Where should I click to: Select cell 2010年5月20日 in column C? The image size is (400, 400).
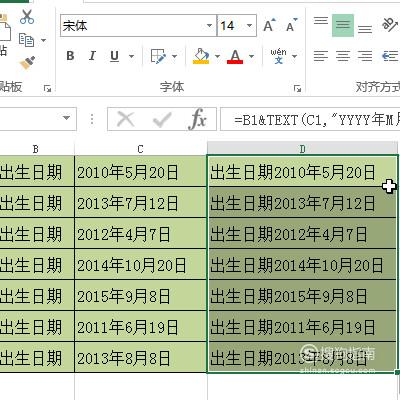pos(140,171)
